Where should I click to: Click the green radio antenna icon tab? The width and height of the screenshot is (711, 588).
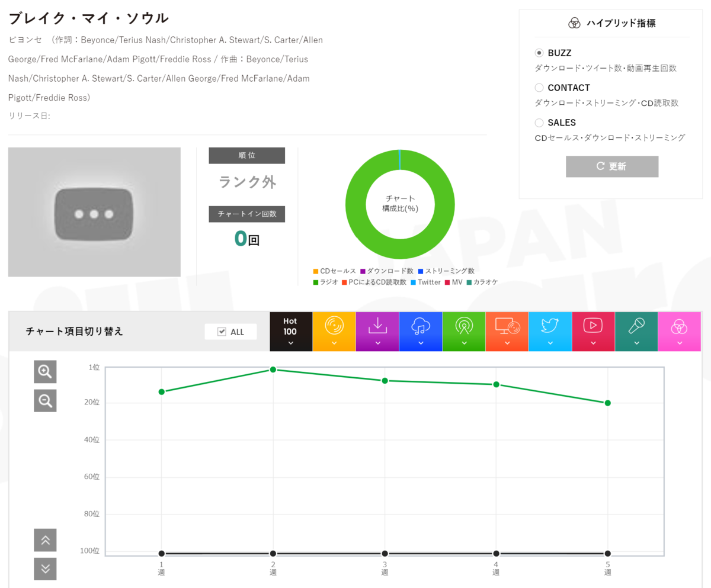464,332
